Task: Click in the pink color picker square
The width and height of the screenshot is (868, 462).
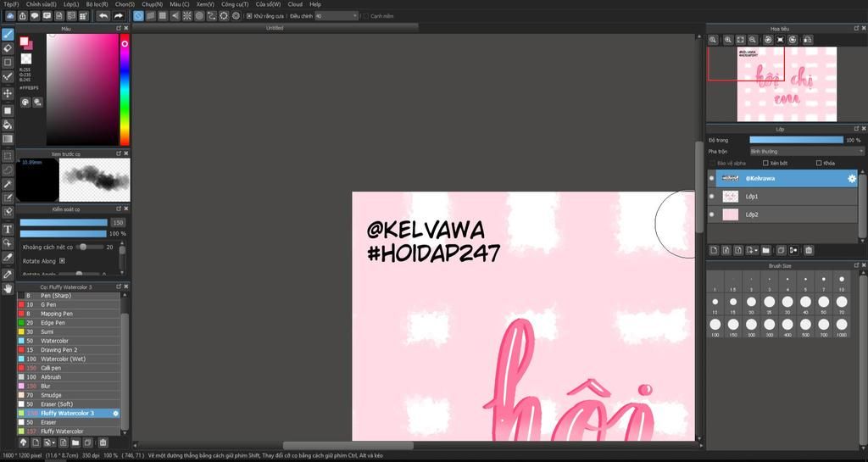Action: click(82, 90)
